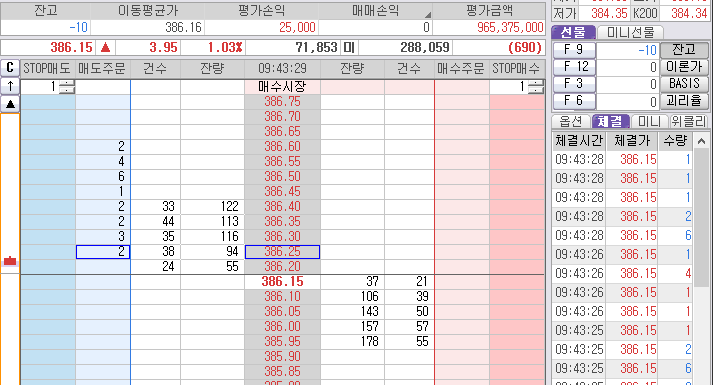Screen dimensions: 713x385
Task: Click the 09:43:29 time header
Action: click(282, 69)
